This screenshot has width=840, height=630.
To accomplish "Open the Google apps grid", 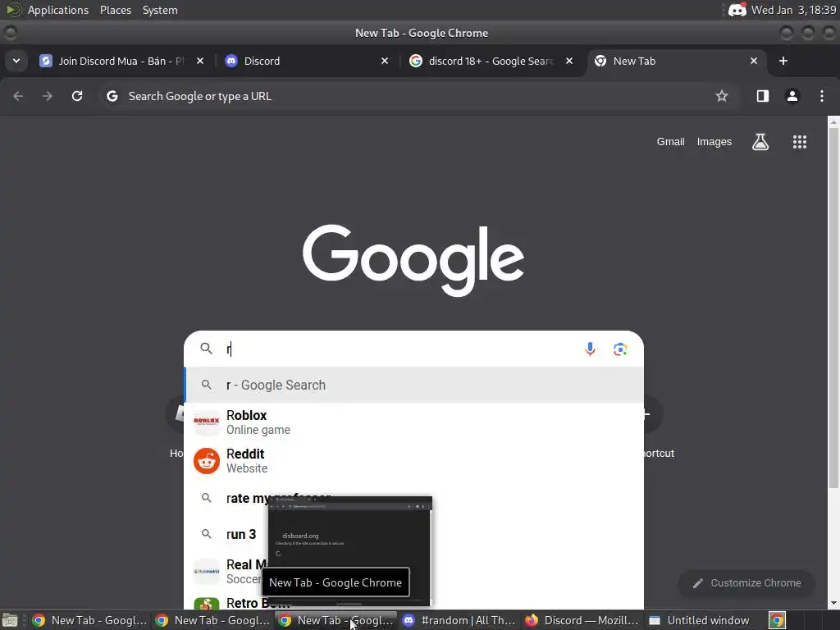I will [799, 142].
